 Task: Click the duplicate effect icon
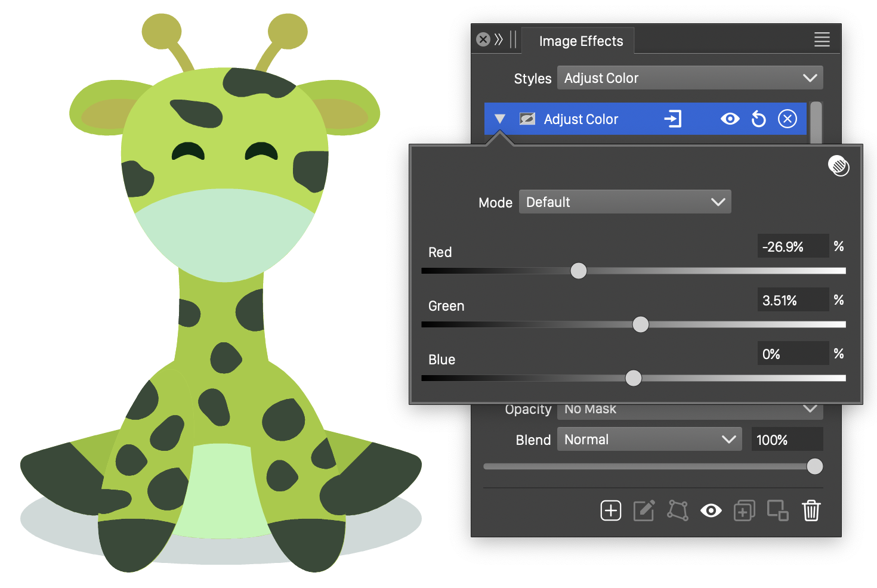(x=744, y=511)
